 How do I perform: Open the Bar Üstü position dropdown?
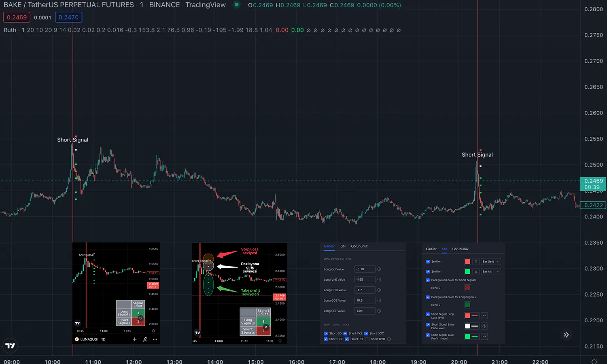[x=491, y=262]
